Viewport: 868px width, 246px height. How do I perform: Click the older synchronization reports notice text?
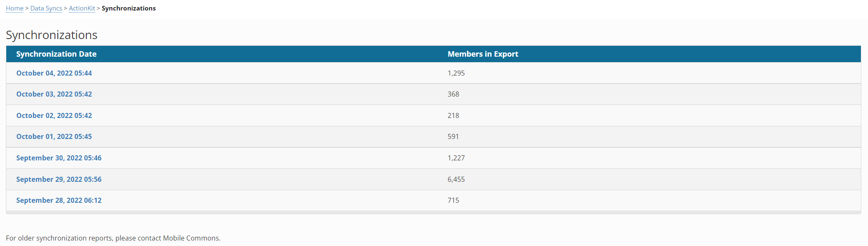click(x=113, y=238)
